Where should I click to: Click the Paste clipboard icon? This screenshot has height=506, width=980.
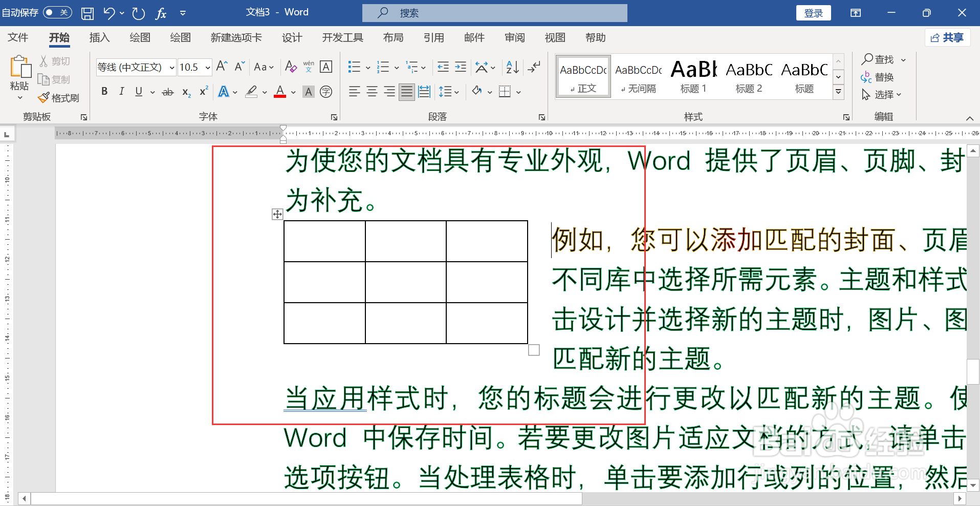point(20,67)
